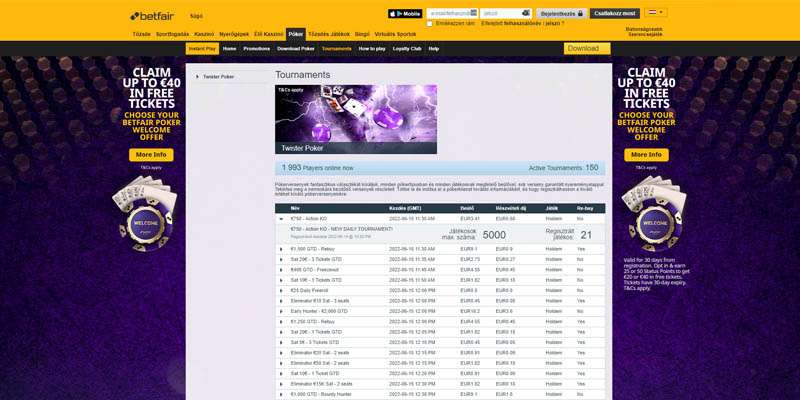Image resolution: width=800 pixels, height=400 pixels.
Task: Click the Csatlakozz most join button
Action: 615,13
